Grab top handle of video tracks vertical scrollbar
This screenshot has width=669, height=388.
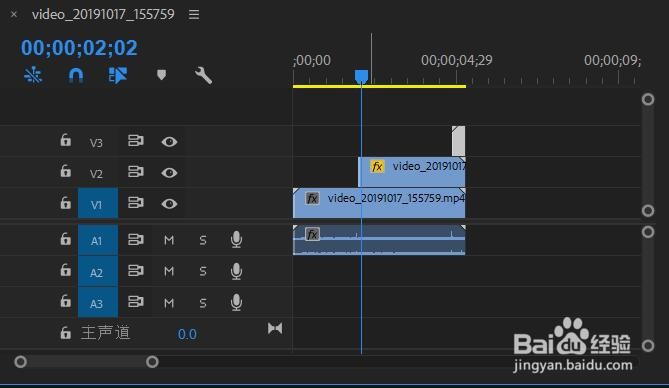pyautogui.click(x=648, y=99)
